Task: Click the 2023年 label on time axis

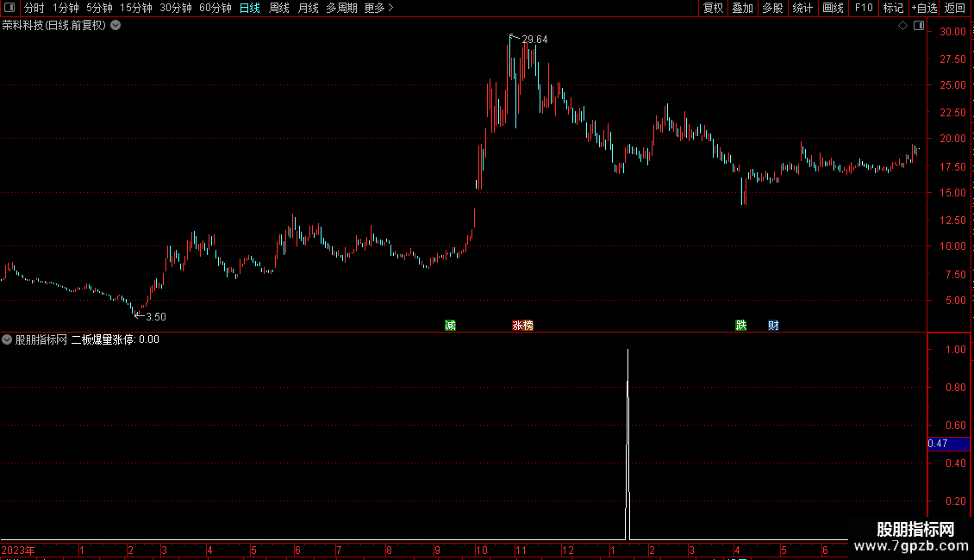Action: pos(18,551)
